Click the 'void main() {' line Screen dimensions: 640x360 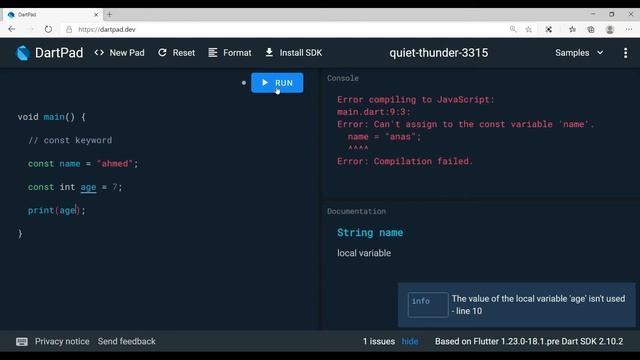[51, 117]
